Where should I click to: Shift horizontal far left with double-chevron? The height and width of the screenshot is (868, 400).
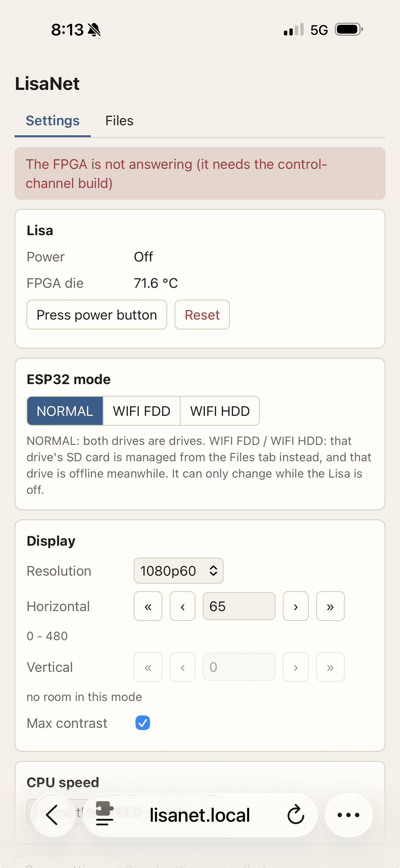(148, 606)
